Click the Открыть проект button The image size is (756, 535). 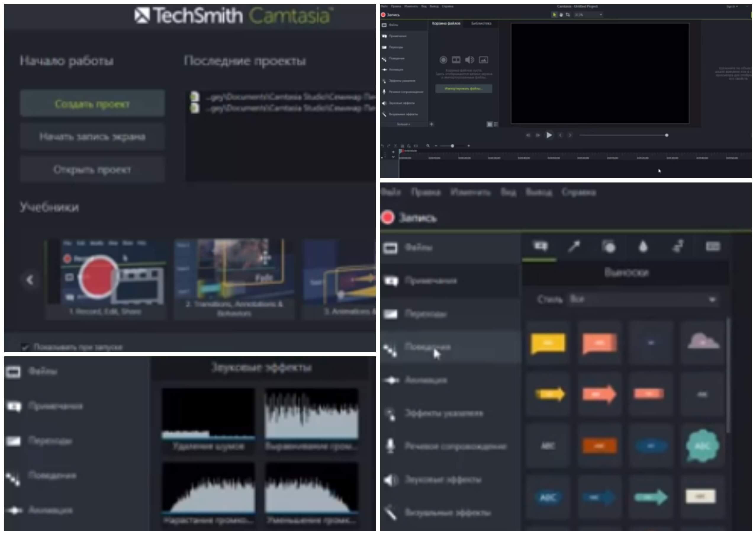(x=92, y=170)
